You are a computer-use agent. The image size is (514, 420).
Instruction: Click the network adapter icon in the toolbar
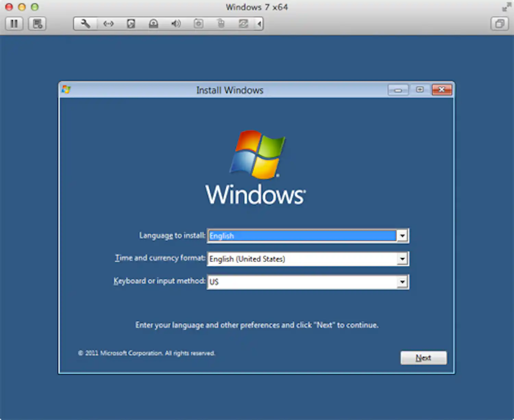coord(108,24)
